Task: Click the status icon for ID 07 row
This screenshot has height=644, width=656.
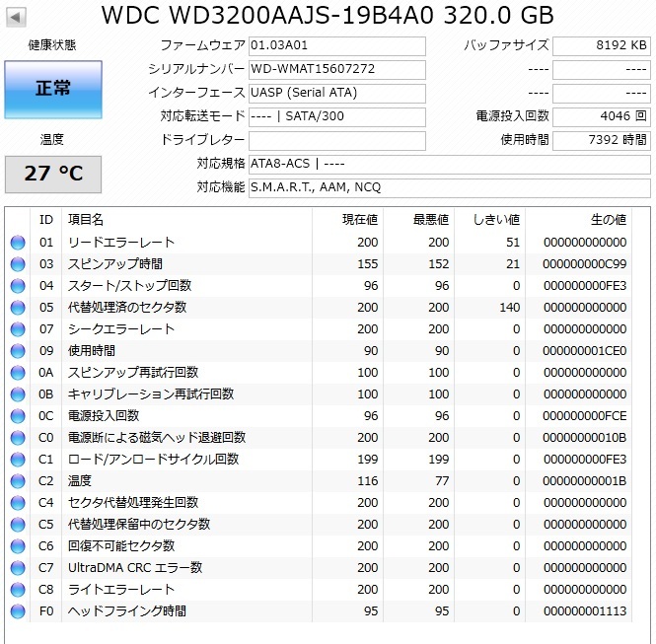Action: pos(18,329)
